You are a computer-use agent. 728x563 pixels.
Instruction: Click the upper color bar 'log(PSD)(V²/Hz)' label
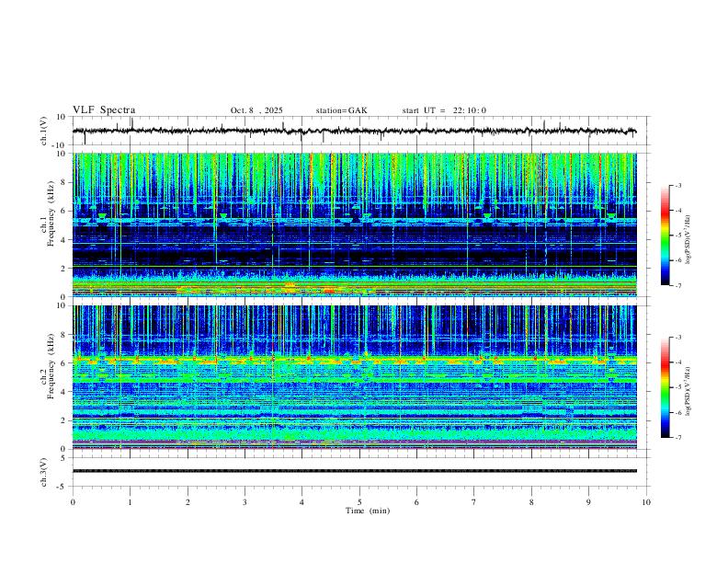click(x=688, y=239)
